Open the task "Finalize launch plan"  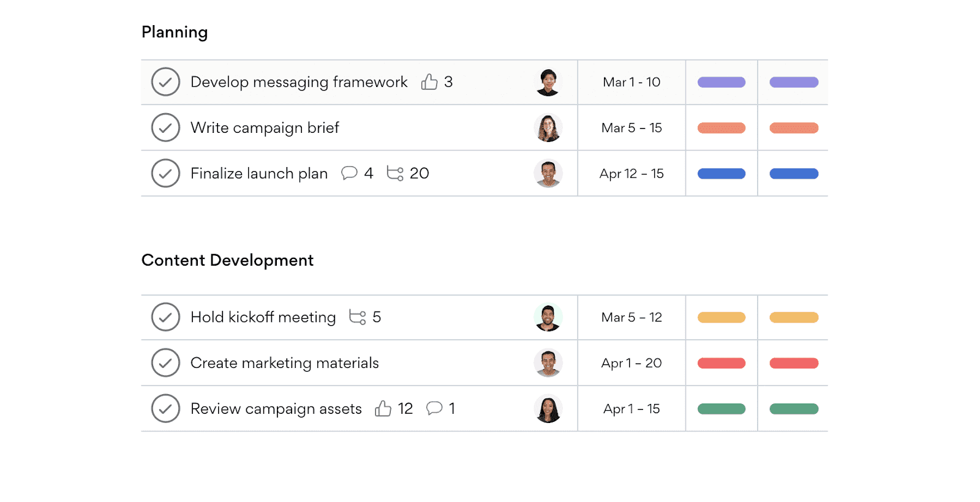click(259, 173)
